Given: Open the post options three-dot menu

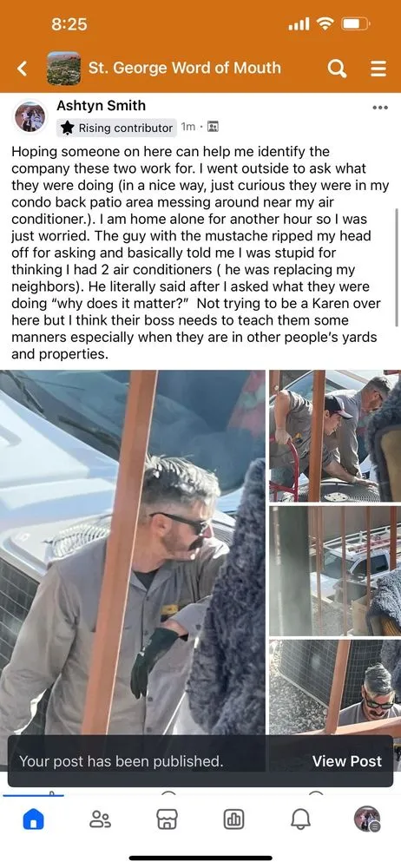Looking at the screenshot, I should click(x=380, y=108).
